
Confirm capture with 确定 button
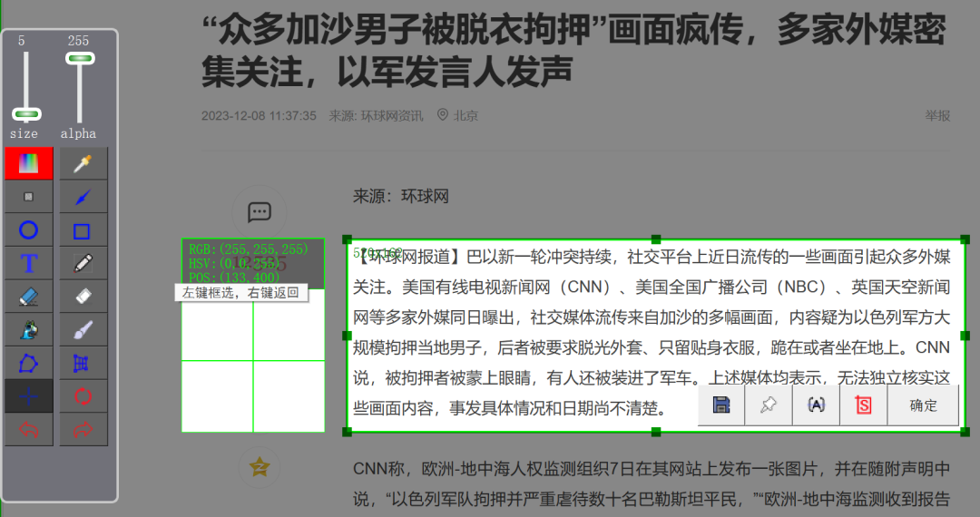click(923, 405)
